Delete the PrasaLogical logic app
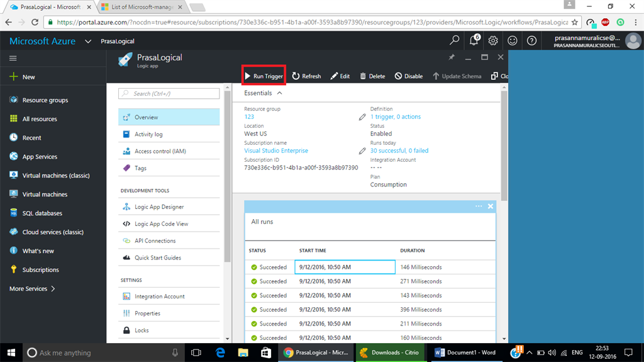The image size is (644, 362). click(372, 76)
